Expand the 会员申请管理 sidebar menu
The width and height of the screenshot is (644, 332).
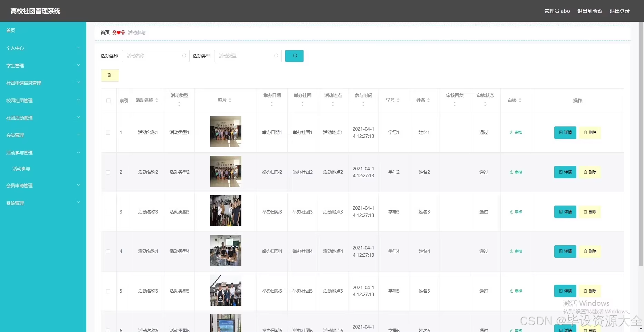tap(43, 186)
